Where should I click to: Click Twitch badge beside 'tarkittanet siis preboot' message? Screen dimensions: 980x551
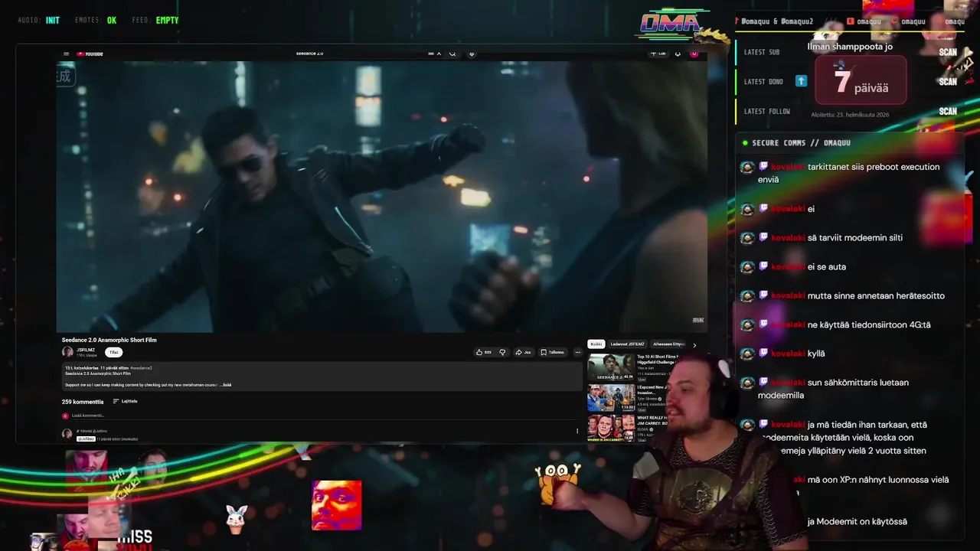(763, 167)
